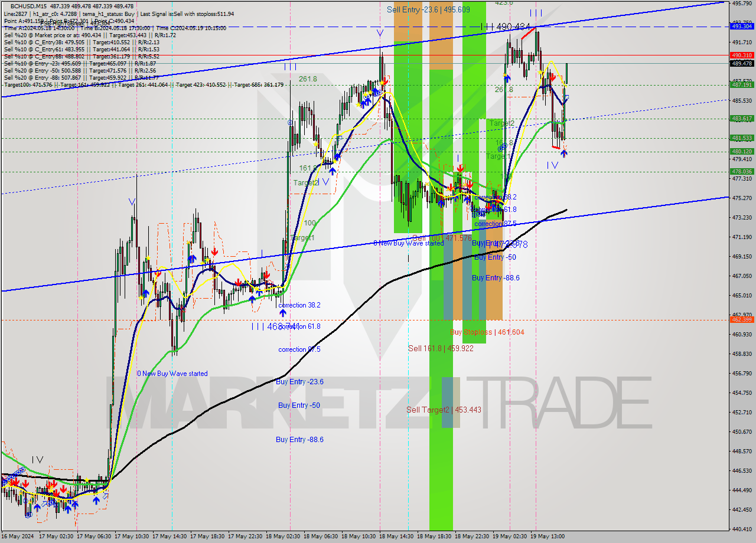
Task: Click the green 487.191 price tag
Action: click(742, 84)
